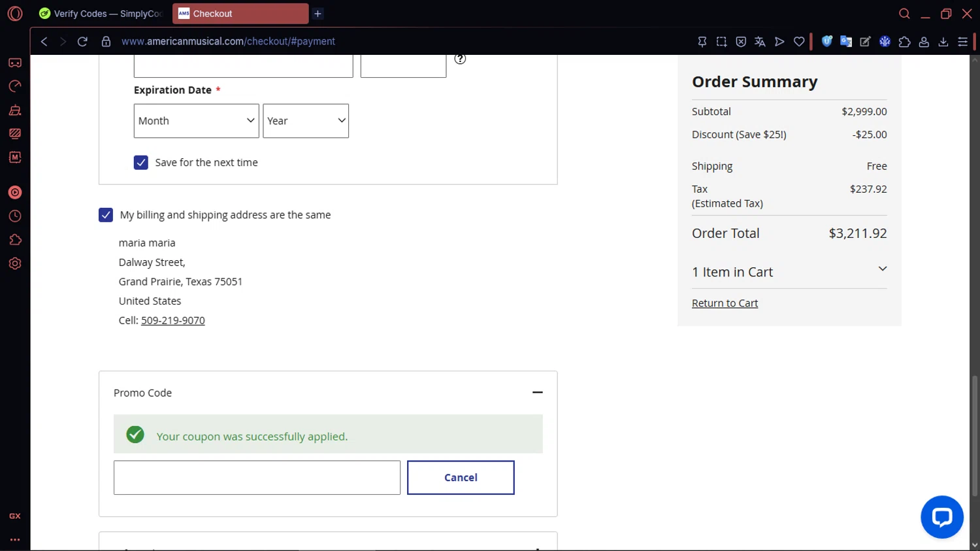Uncheck billing and shipping address are the same
The width and height of the screenshot is (980, 551).
[106, 215]
